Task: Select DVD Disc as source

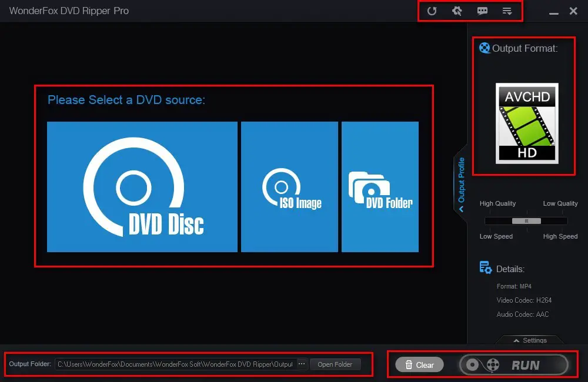Action: [x=142, y=187]
